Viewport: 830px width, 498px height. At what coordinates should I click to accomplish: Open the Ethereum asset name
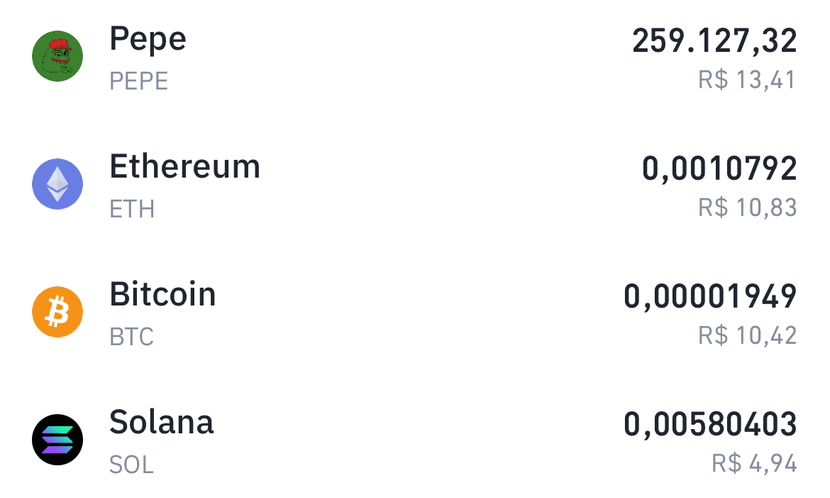(x=185, y=167)
